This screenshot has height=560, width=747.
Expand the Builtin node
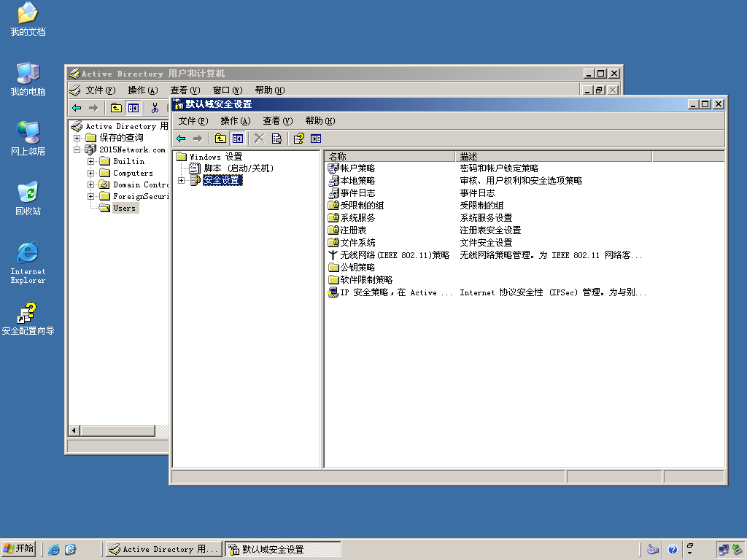click(90, 161)
